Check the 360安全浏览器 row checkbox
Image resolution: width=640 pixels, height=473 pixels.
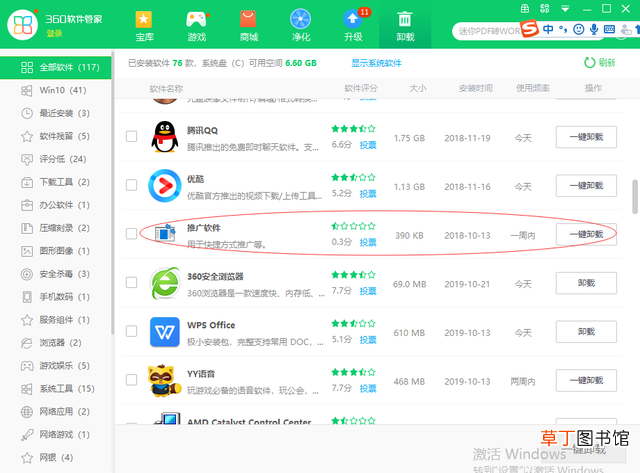[131, 282]
